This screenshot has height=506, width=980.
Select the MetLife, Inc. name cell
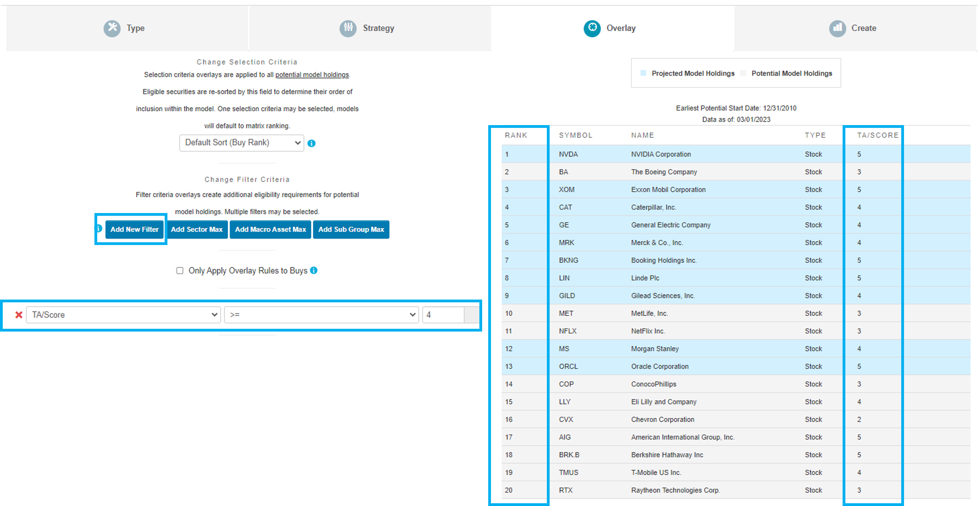pyautogui.click(x=649, y=313)
